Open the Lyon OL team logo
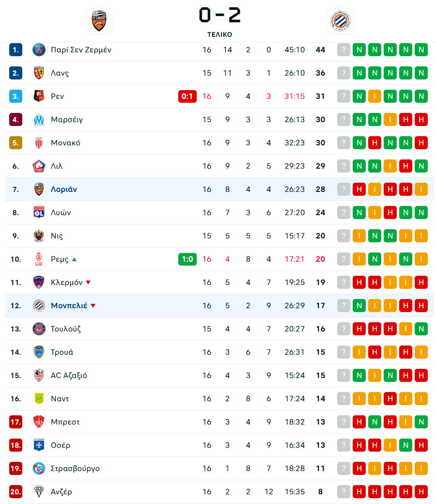The image size is (436, 504). click(x=39, y=212)
